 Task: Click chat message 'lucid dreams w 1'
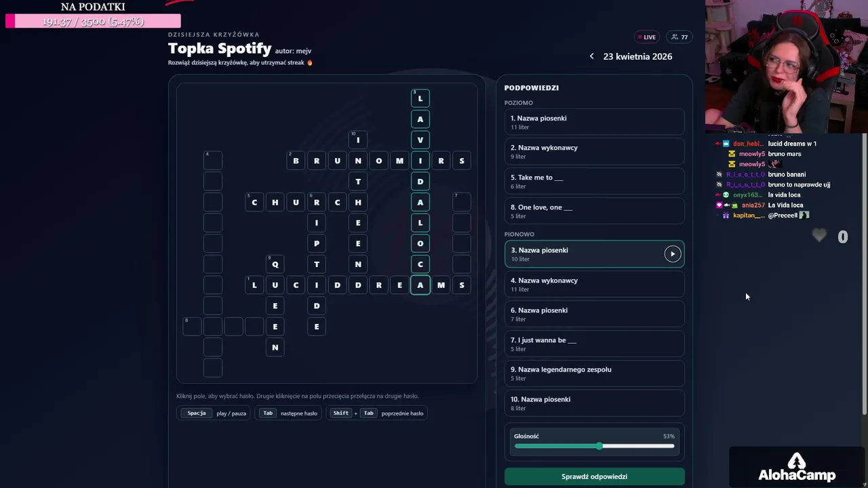(792, 144)
